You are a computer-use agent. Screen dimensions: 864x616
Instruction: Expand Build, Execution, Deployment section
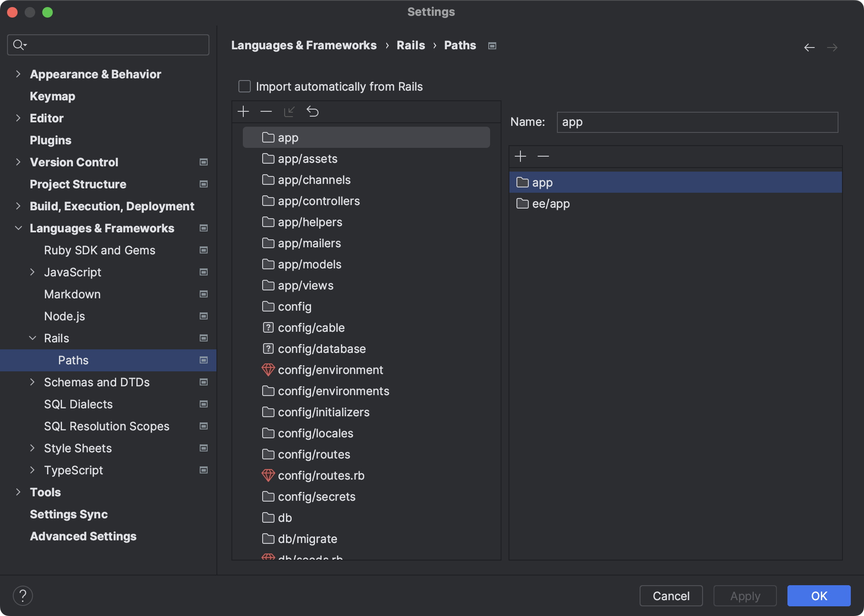18,206
